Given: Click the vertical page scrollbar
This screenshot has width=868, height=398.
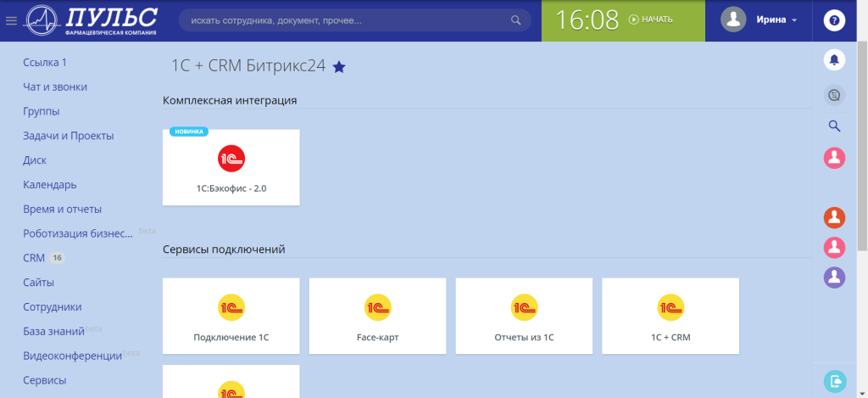Looking at the screenshot, I should pyautogui.click(x=862, y=145).
